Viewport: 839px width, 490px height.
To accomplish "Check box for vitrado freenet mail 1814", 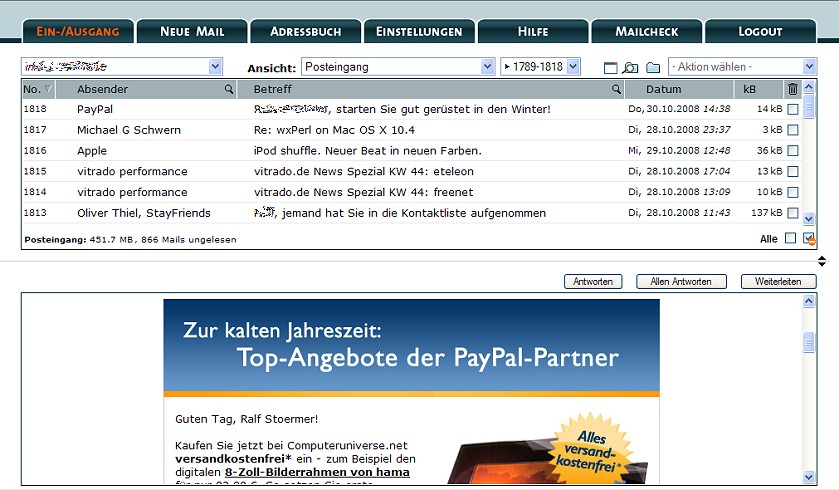I will click(793, 192).
